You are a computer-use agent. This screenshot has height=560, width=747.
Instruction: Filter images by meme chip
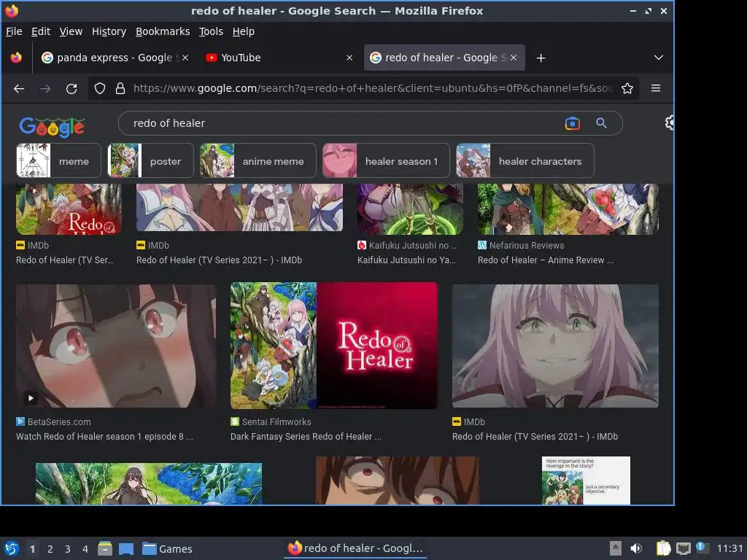(x=58, y=161)
